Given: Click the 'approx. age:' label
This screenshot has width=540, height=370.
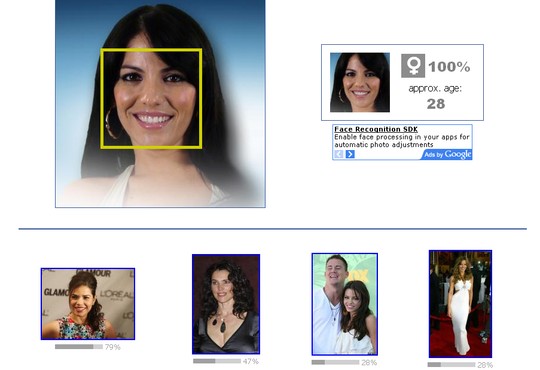Looking at the screenshot, I should click(x=435, y=89).
